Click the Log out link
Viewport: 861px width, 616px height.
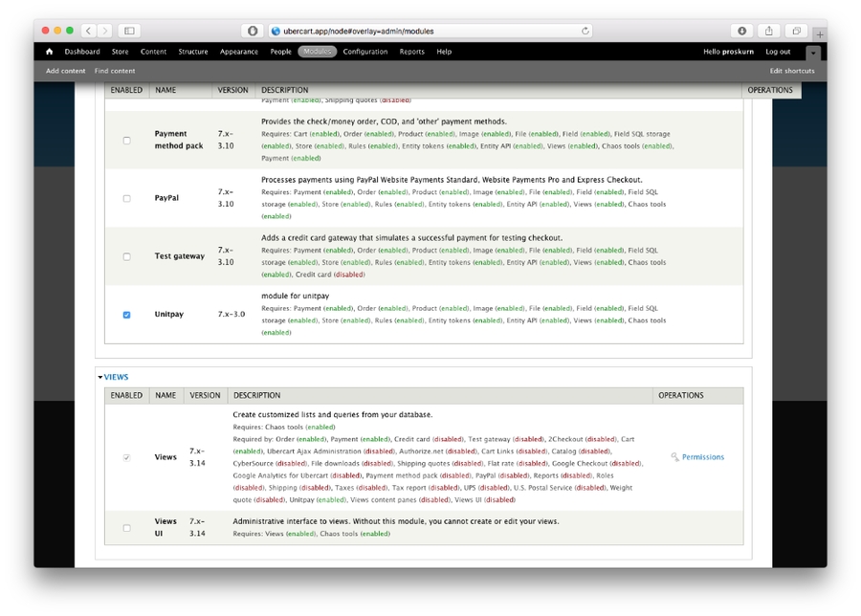point(778,52)
